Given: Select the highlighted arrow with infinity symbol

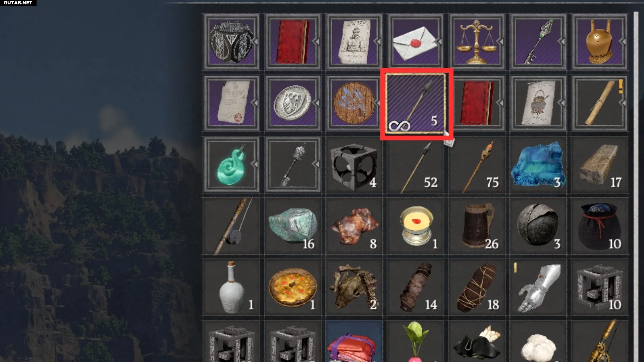Looking at the screenshot, I should [x=416, y=104].
